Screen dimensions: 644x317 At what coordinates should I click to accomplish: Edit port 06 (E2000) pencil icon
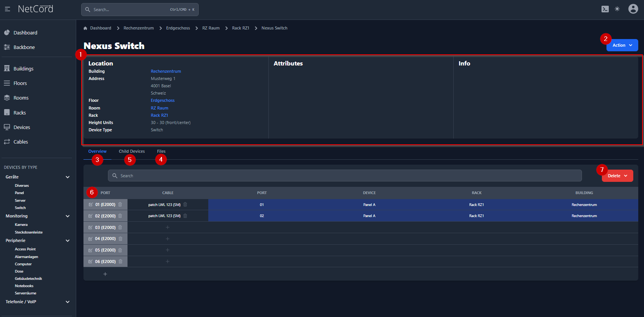91,262
